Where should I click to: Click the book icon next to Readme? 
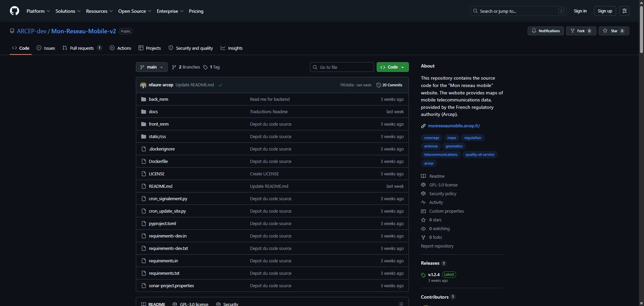(423, 176)
